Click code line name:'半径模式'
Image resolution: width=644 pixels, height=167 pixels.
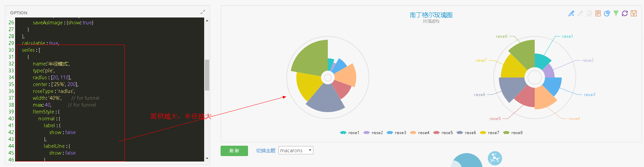[x=51, y=64]
